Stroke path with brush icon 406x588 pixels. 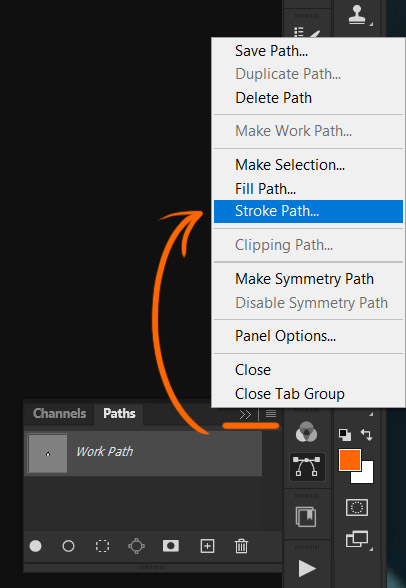point(68,546)
